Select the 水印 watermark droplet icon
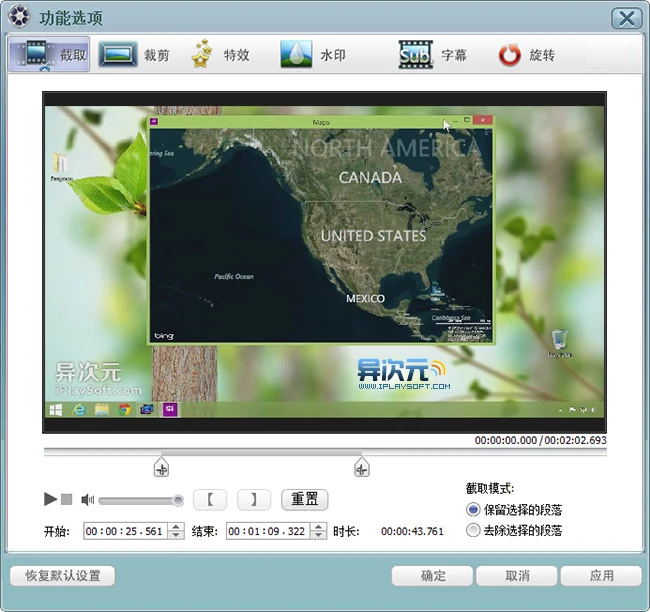 (297, 55)
